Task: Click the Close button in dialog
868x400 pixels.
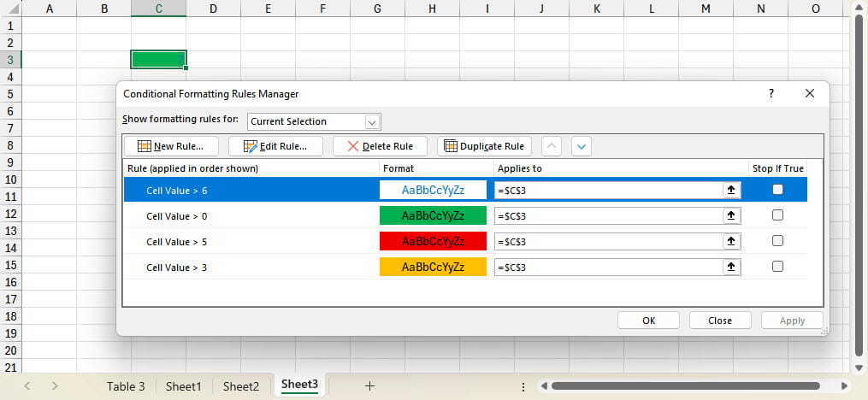Action: [x=720, y=321]
